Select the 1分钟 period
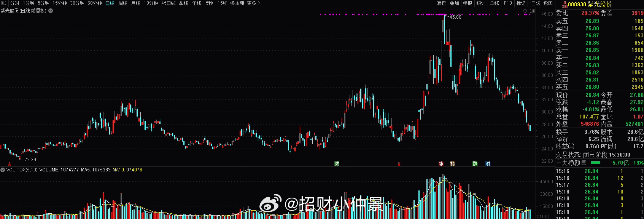 tap(29, 3)
